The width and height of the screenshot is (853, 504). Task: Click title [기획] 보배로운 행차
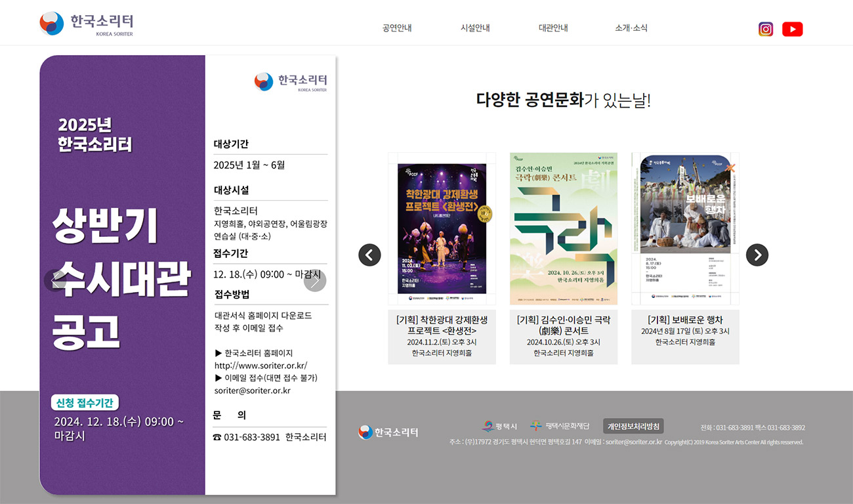coord(685,320)
